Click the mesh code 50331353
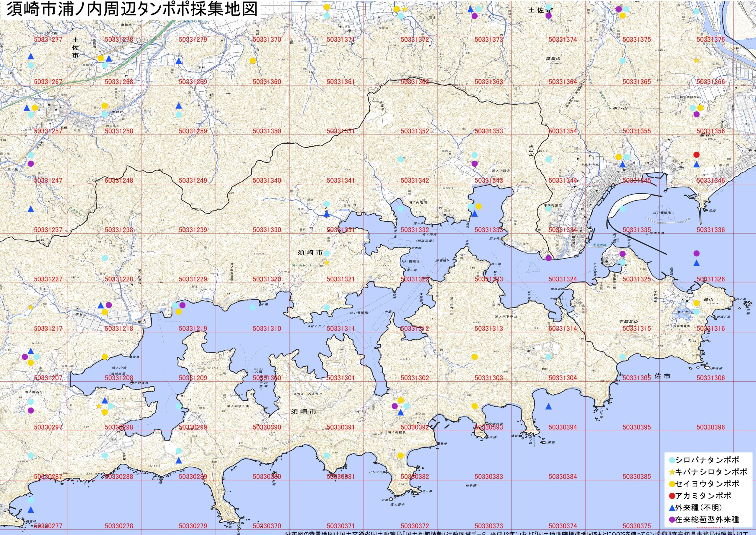Viewport: 756px width, 535px height. (489, 131)
